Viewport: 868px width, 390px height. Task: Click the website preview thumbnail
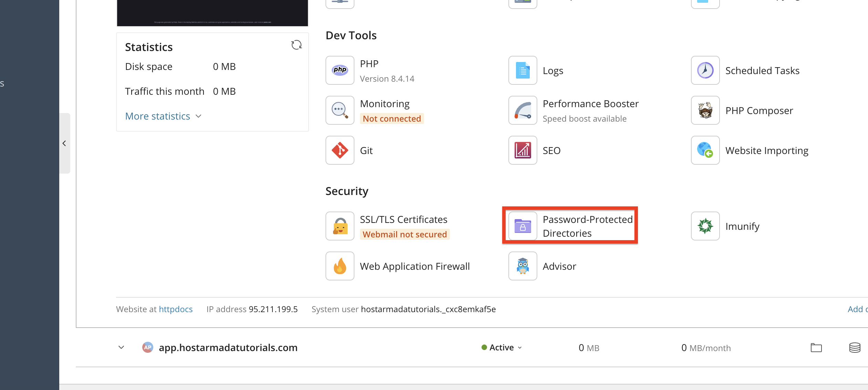point(213,13)
